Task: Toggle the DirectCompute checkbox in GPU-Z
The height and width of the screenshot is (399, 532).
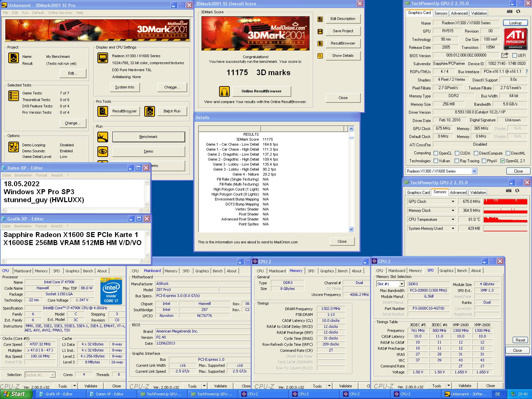Action: (x=476, y=153)
